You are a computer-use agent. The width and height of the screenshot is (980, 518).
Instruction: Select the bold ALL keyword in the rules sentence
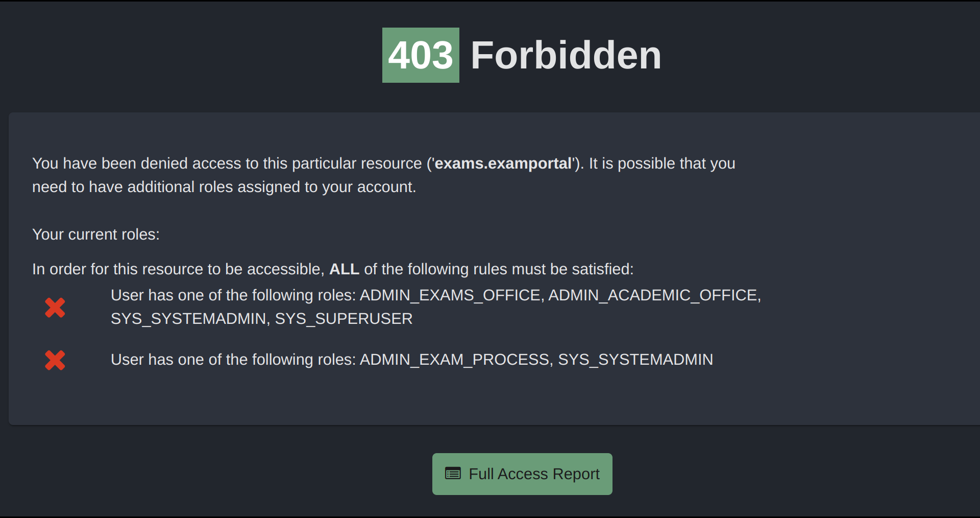tap(344, 269)
